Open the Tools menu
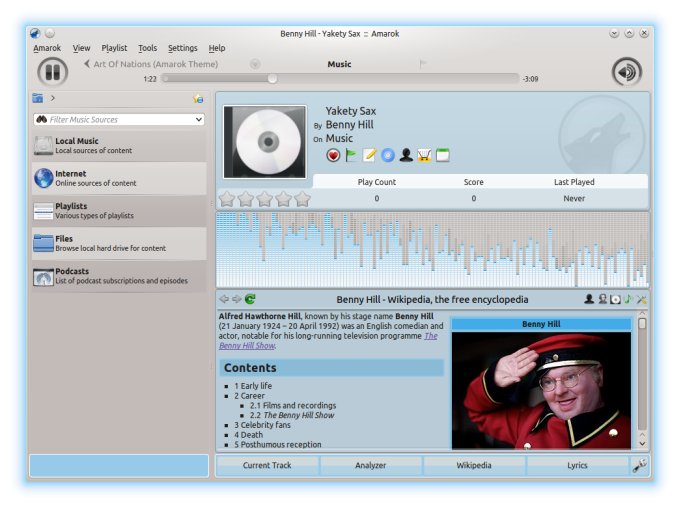Image resolution: width=680 pixels, height=508 pixels. pos(147,48)
